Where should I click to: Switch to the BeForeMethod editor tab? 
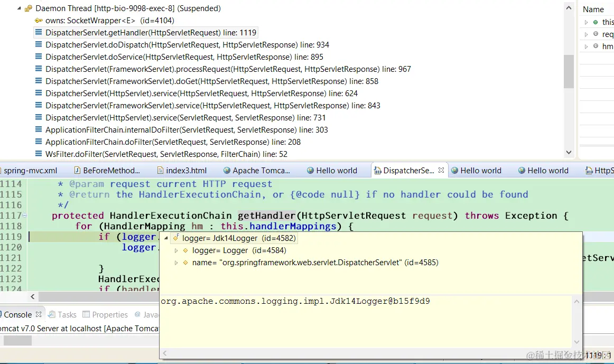pyautogui.click(x=107, y=171)
